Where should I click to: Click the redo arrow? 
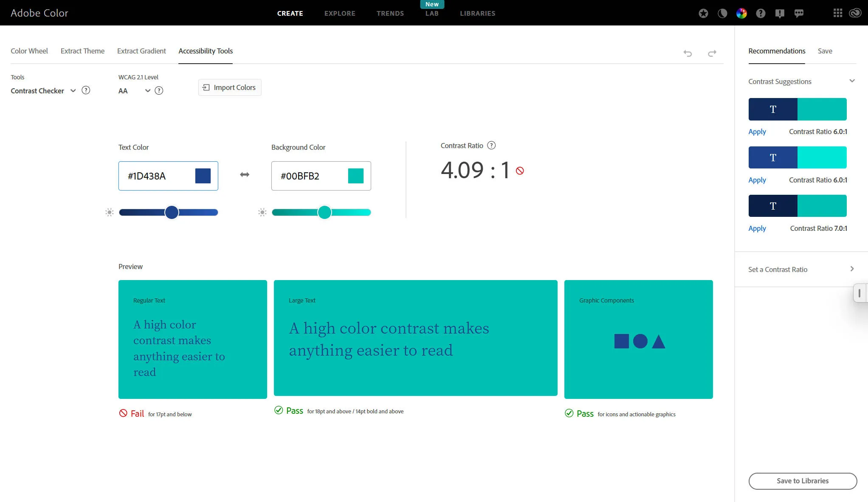click(x=712, y=53)
